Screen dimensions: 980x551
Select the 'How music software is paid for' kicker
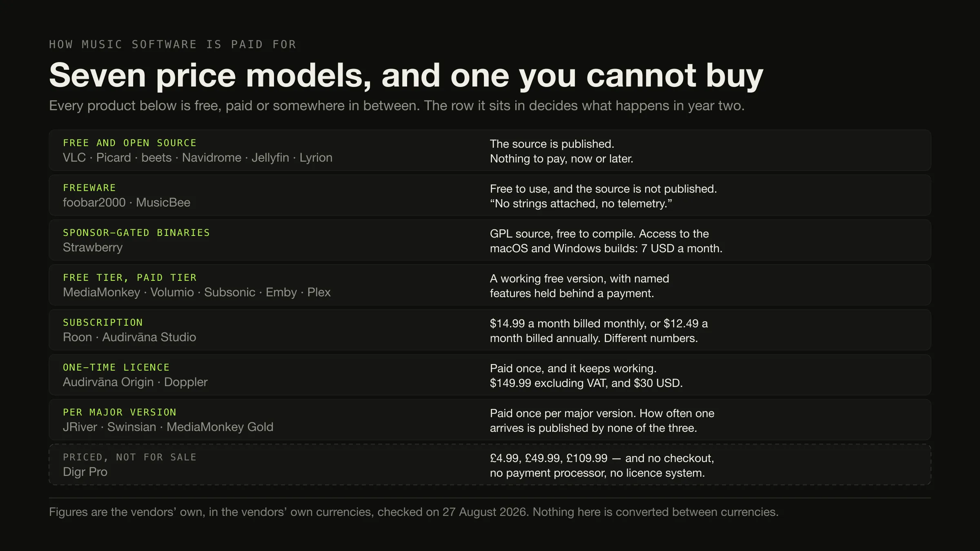click(x=173, y=44)
